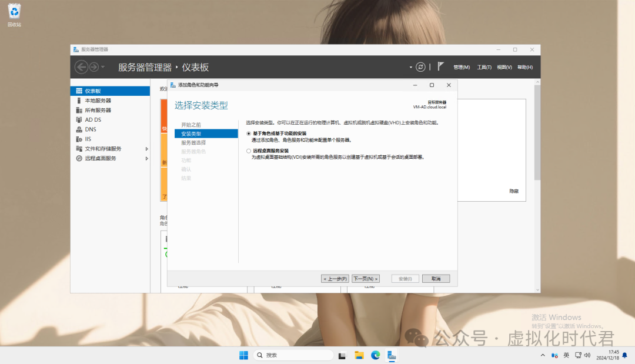Viewport: 635px width, 364px height.
Task: Open Microsoft Edge from the taskbar
Action: [x=375, y=355]
